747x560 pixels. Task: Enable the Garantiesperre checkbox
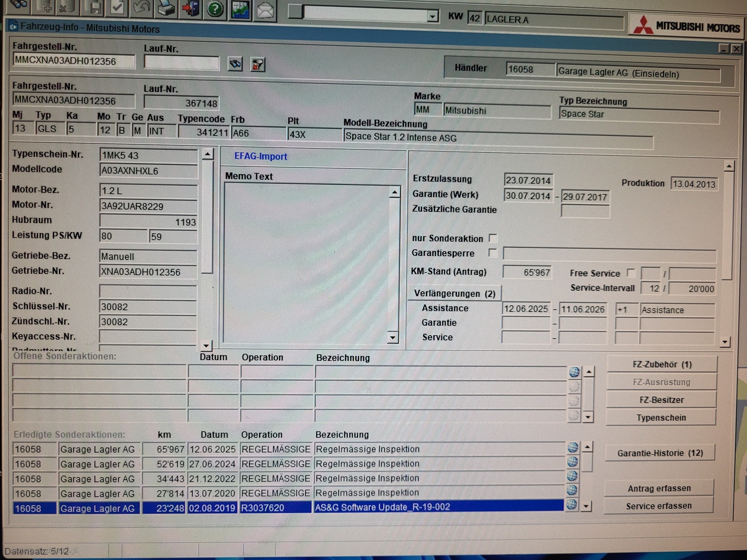pyautogui.click(x=492, y=253)
